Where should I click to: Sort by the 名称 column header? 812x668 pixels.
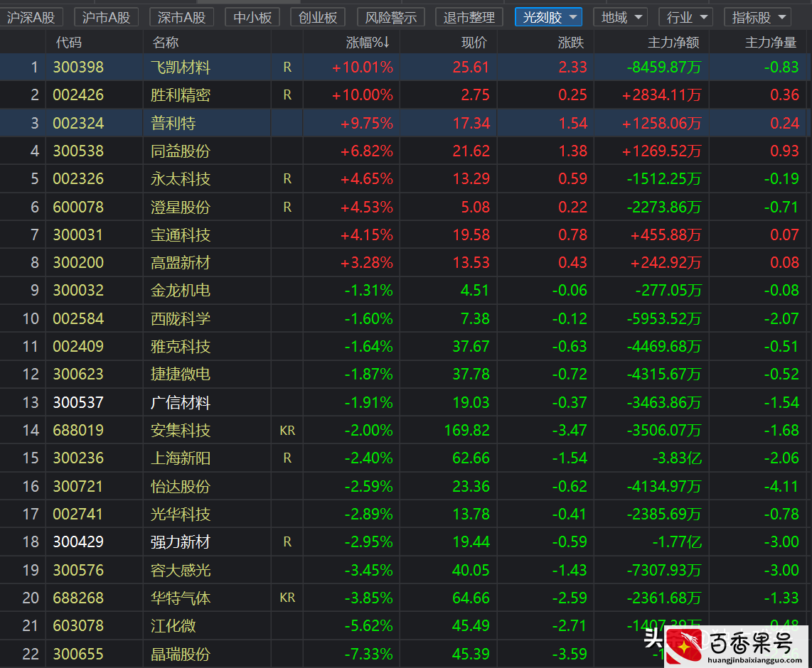click(x=165, y=42)
